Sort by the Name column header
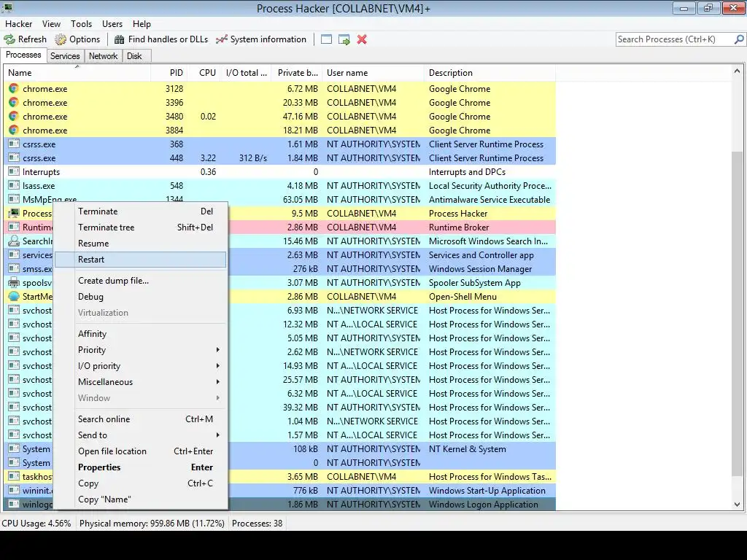The height and width of the screenshot is (560, 747). pyautogui.click(x=77, y=73)
